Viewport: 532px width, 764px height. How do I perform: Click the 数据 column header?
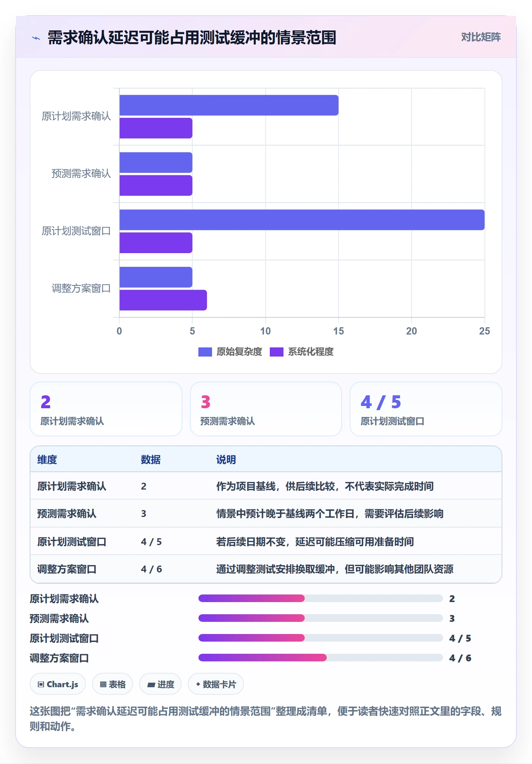pos(151,460)
